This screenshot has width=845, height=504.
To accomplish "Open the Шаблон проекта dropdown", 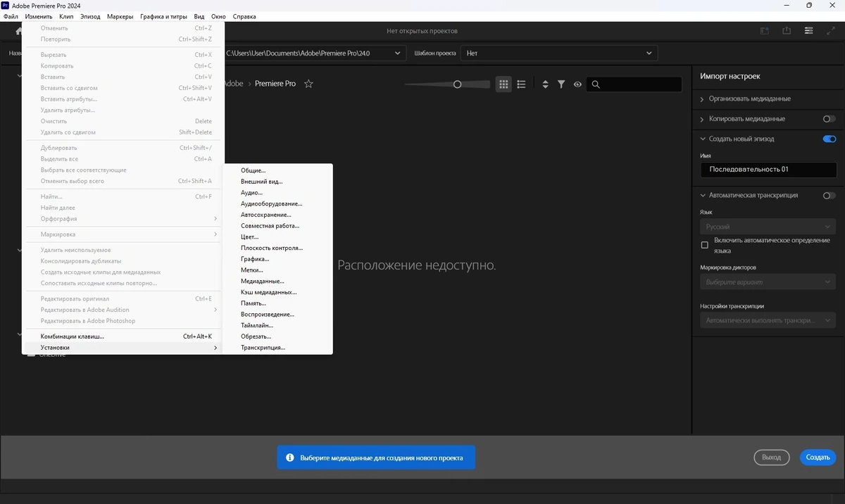I will [x=559, y=53].
